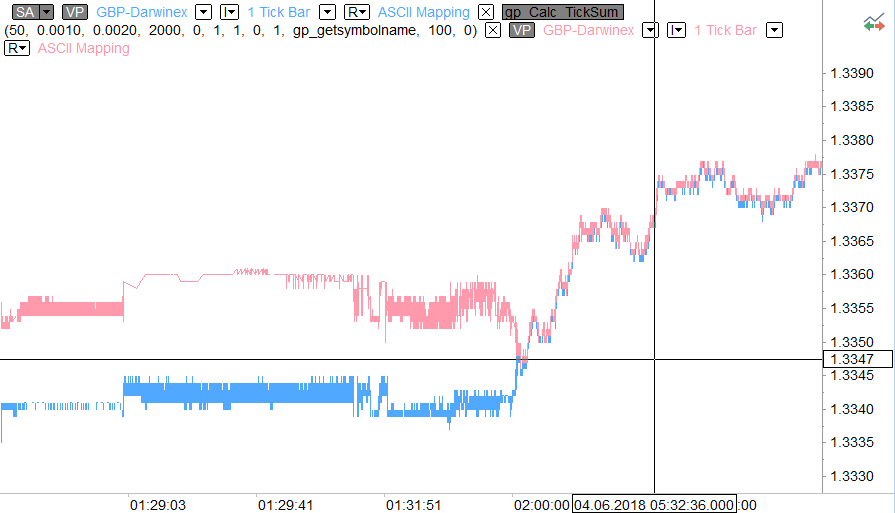895x513 pixels.
Task: Click the SA label button
Action: point(26,12)
